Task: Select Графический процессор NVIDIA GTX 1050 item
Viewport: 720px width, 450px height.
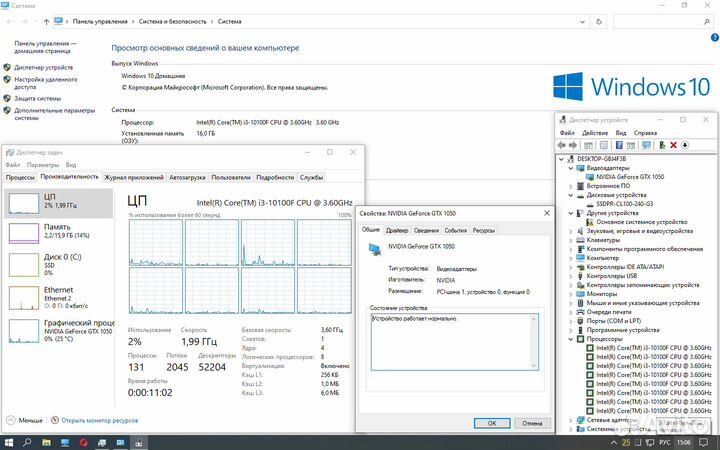Action: [59, 331]
